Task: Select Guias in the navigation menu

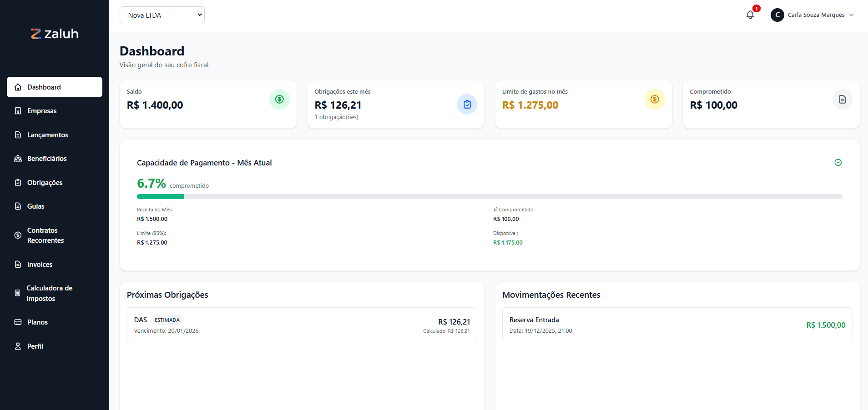Action: pos(35,206)
